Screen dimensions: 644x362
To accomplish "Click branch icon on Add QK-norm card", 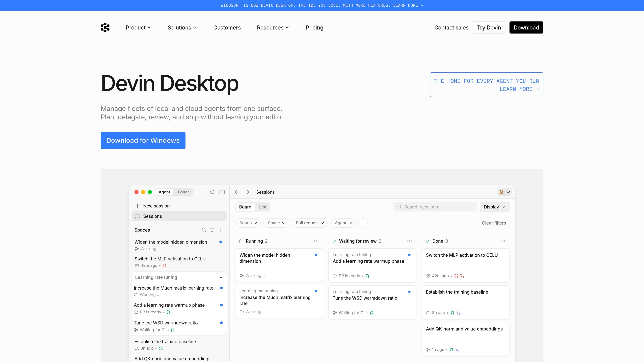I will (x=458, y=350).
